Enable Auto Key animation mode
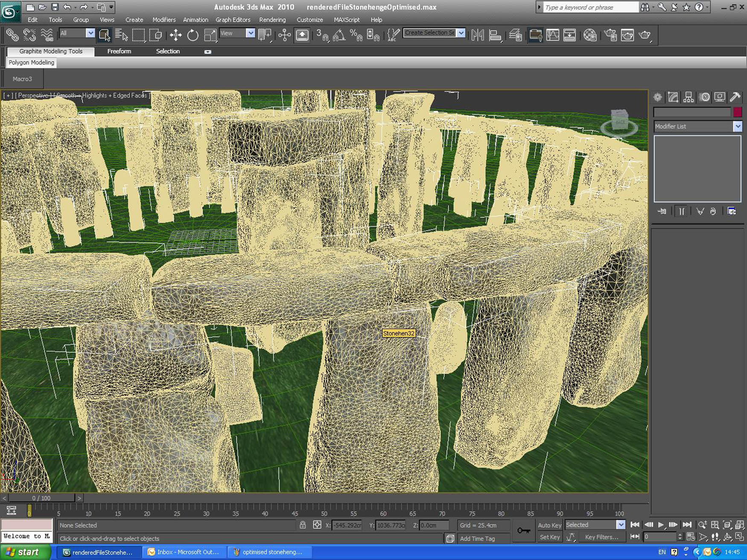Screen dimensions: 747x560 [x=549, y=525]
